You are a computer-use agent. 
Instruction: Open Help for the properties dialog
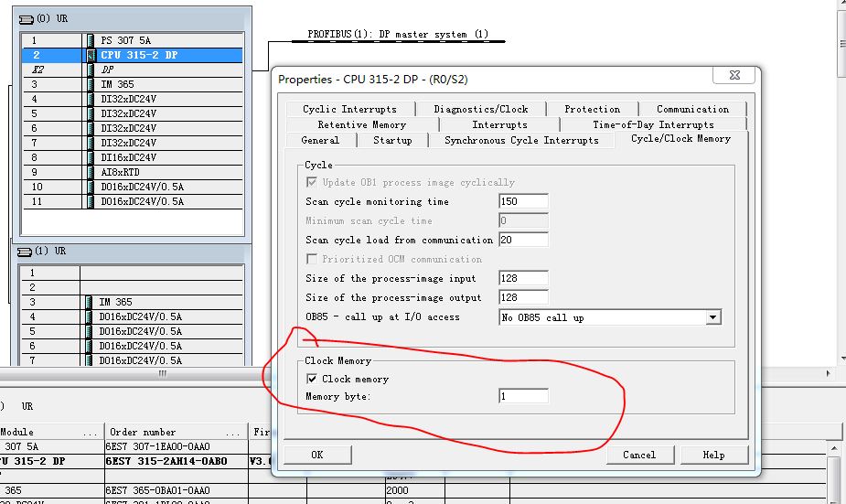click(x=713, y=455)
